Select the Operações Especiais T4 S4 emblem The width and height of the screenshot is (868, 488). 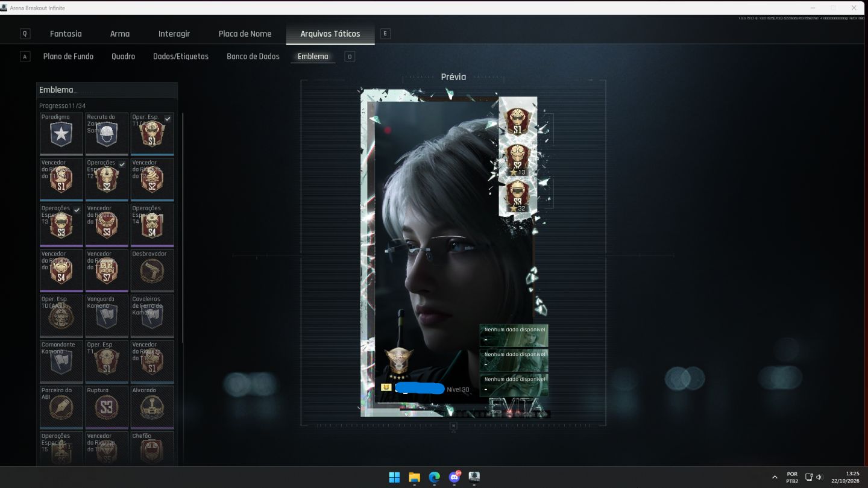point(153,225)
